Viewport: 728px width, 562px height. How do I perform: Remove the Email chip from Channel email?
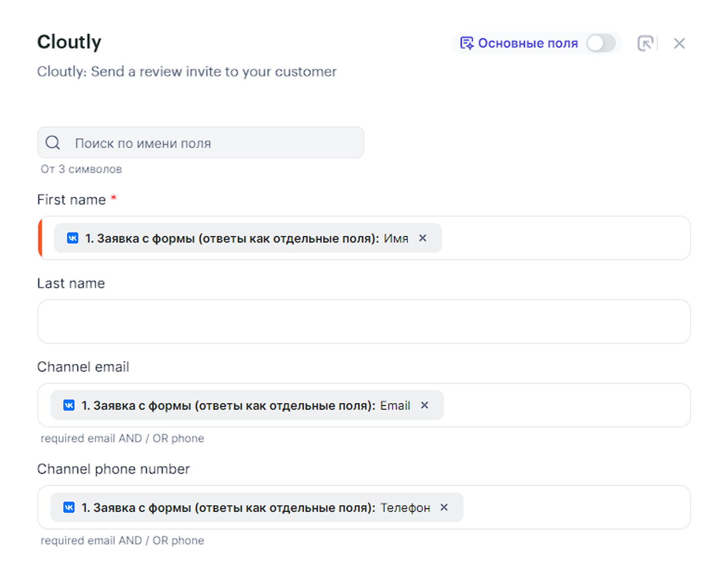click(424, 406)
